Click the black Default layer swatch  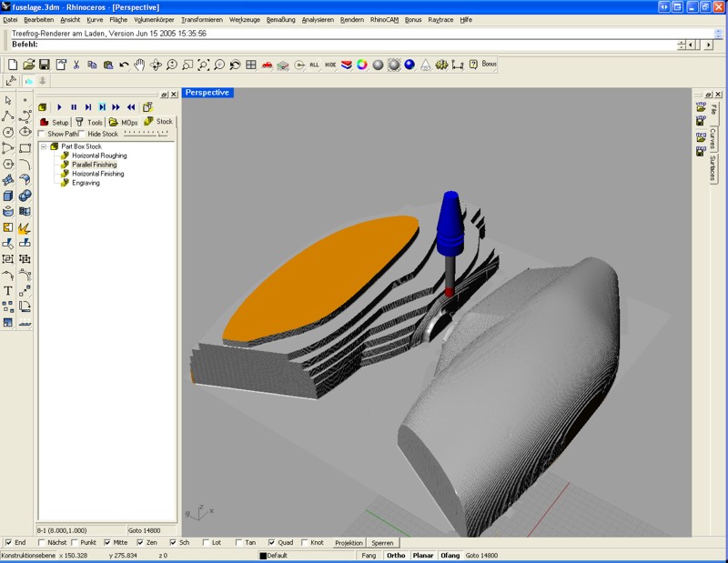pos(263,556)
